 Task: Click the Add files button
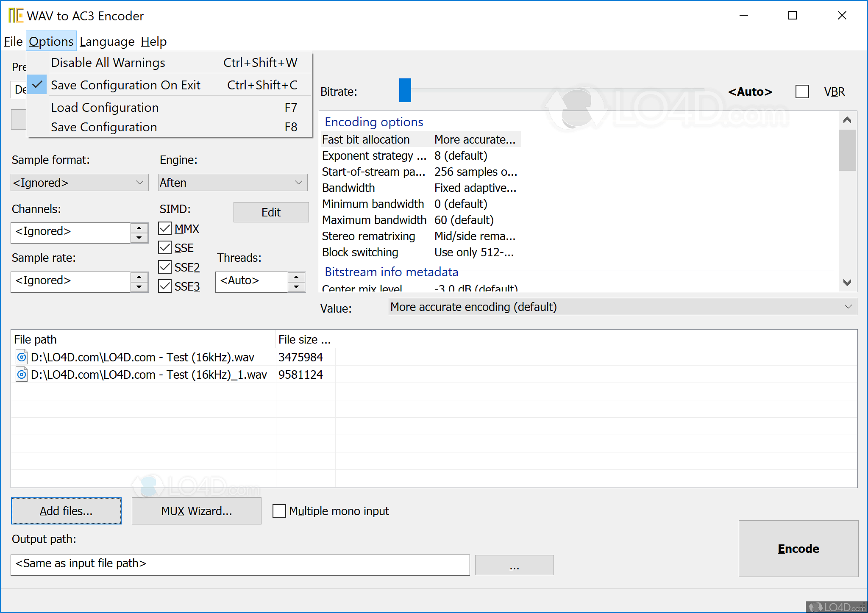[66, 511]
